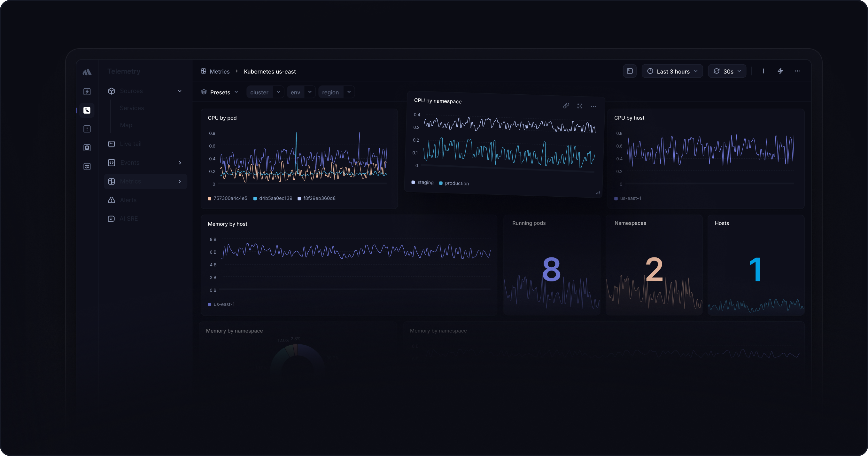Open the Presets menu
Screen dimensions: 868x456
point(220,92)
